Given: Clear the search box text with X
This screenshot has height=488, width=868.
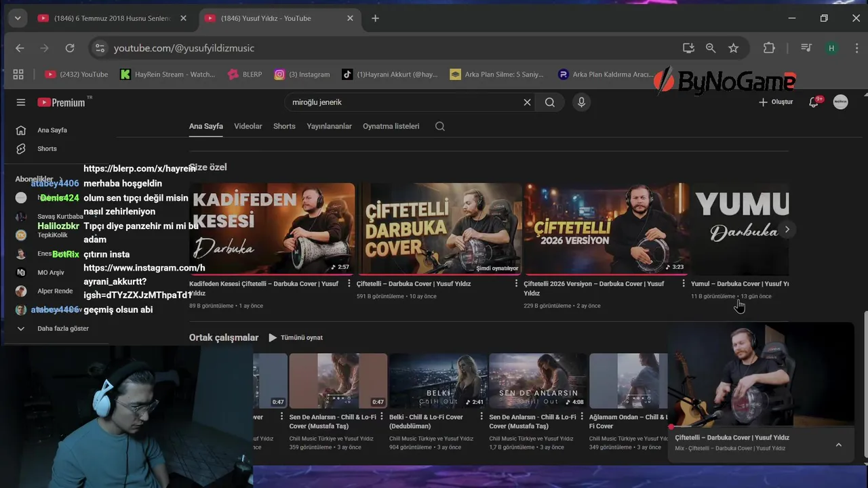Looking at the screenshot, I should [527, 102].
